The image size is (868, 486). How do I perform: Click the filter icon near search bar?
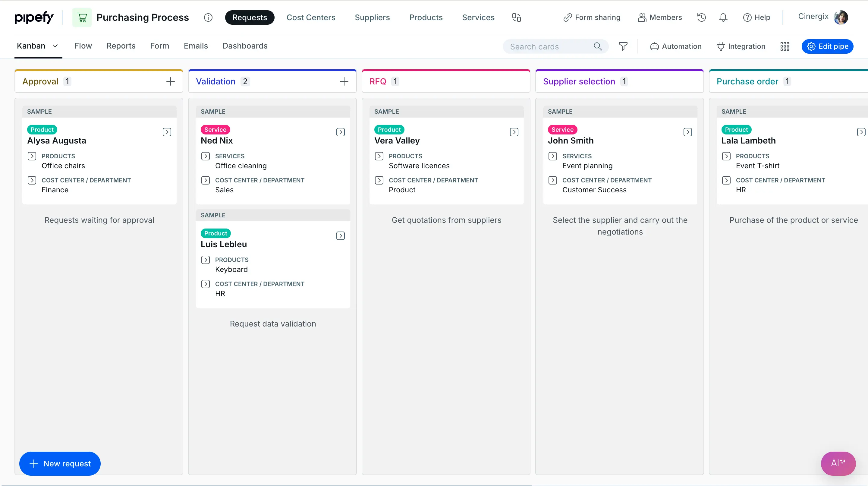pyautogui.click(x=624, y=46)
